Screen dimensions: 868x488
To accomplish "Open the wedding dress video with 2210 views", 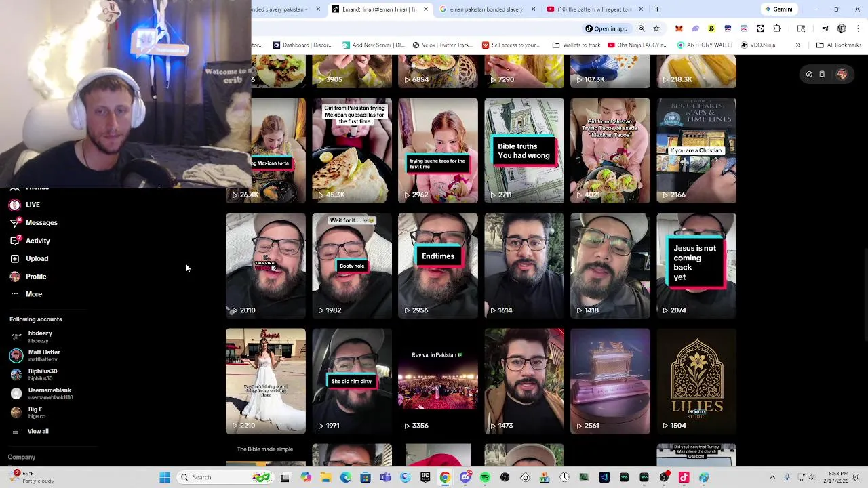I will pos(266,381).
